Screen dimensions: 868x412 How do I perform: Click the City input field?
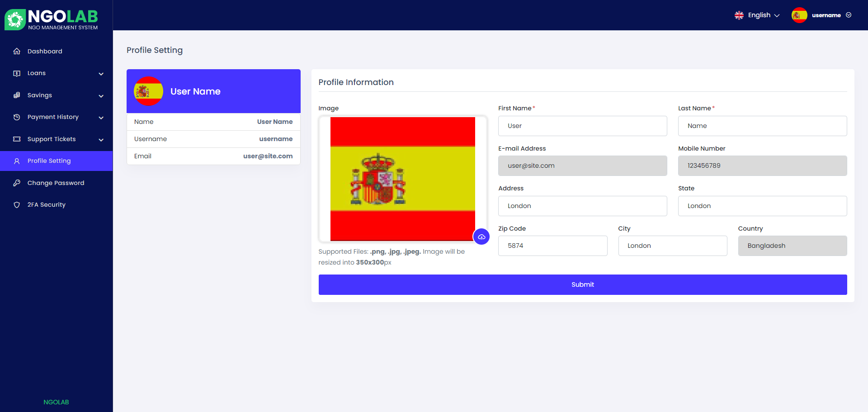click(x=673, y=246)
